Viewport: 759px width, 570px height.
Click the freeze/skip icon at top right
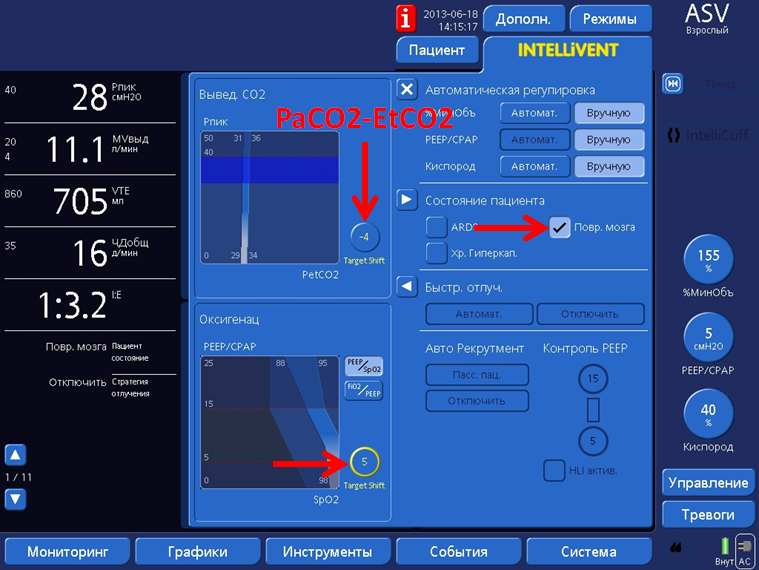[674, 83]
